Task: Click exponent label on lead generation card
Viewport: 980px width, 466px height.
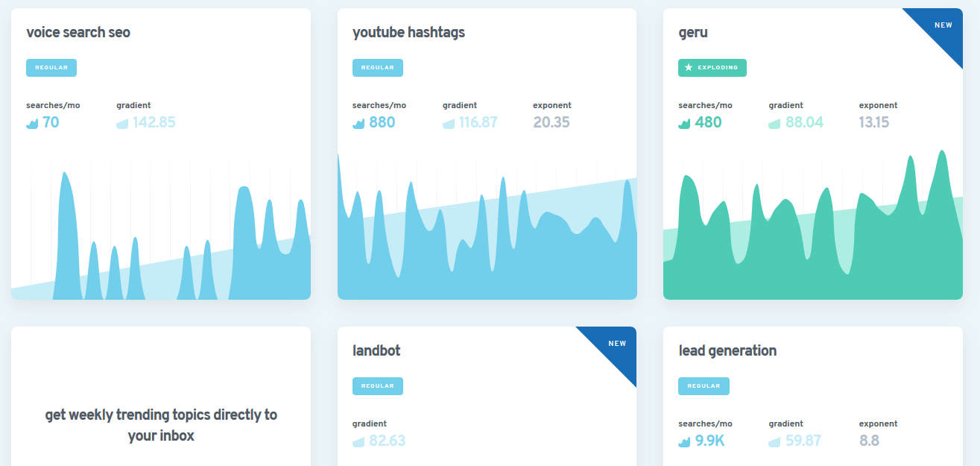Action: click(x=878, y=424)
